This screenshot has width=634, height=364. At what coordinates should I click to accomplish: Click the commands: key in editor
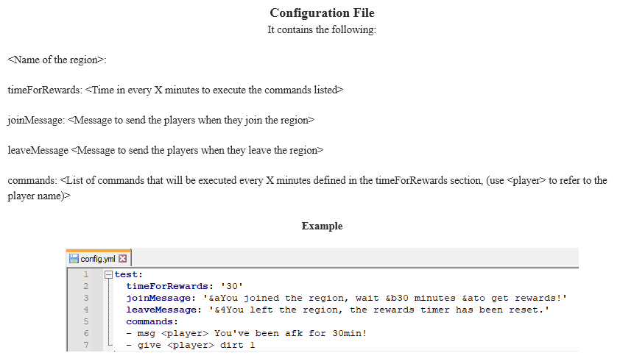pos(152,321)
